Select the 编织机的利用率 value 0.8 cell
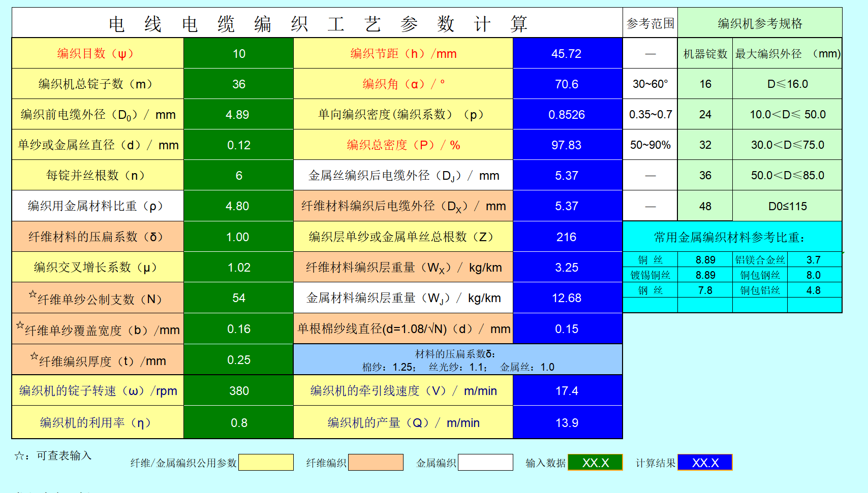 pos(238,422)
